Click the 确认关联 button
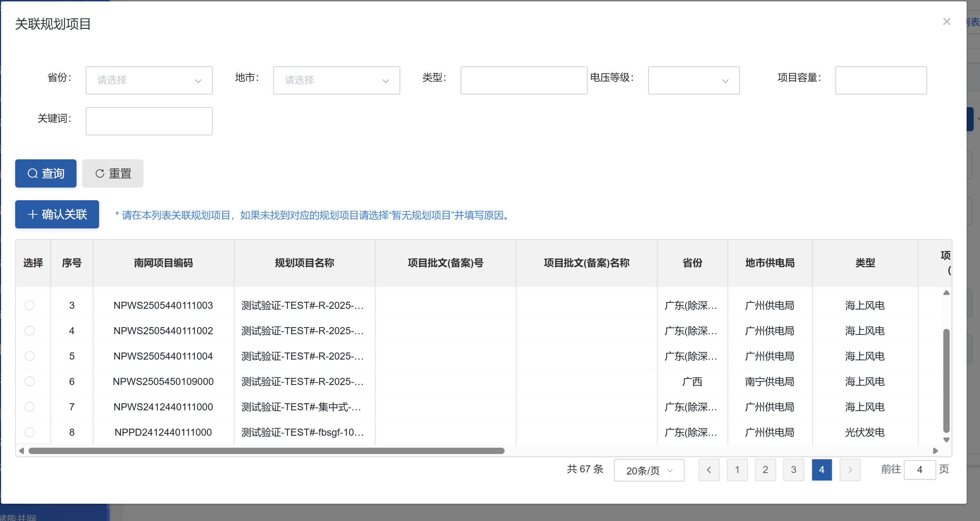 [x=57, y=214]
